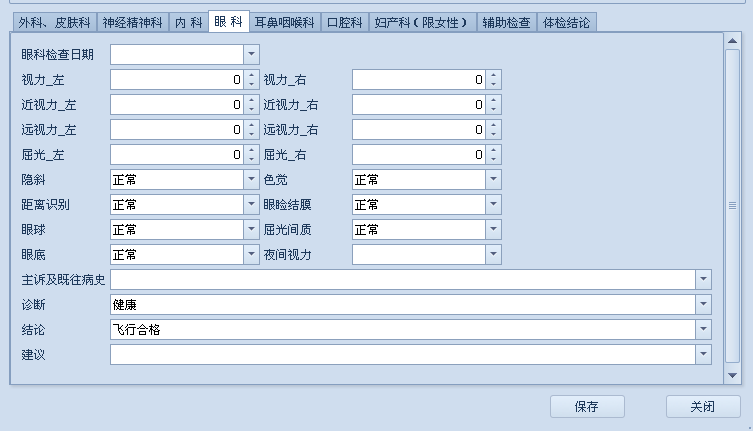The height and width of the screenshot is (431, 753).
Task: Expand the 隐斜 dropdown
Action: [251, 179]
